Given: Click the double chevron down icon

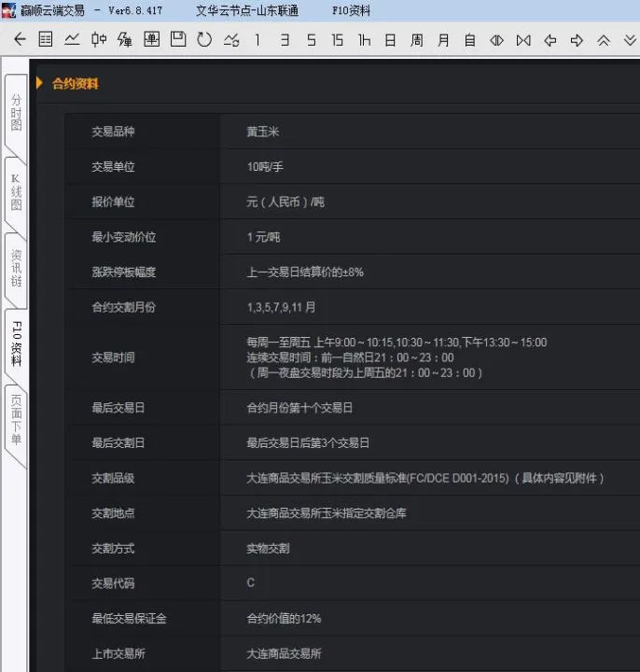Looking at the screenshot, I should [630, 40].
